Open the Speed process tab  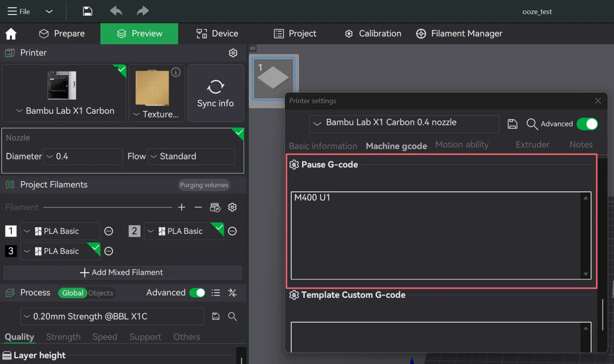click(x=105, y=337)
